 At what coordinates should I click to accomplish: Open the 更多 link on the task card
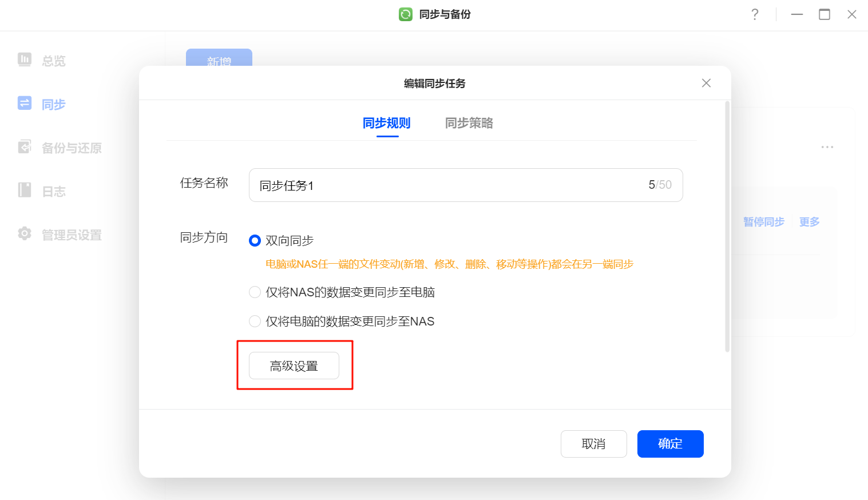tap(810, 222)
